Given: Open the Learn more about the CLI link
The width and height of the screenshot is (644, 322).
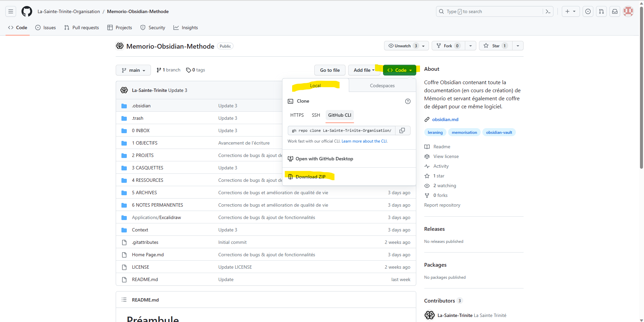Looking at the screenshot, I should pyautogui.click(x=364, y=141).
